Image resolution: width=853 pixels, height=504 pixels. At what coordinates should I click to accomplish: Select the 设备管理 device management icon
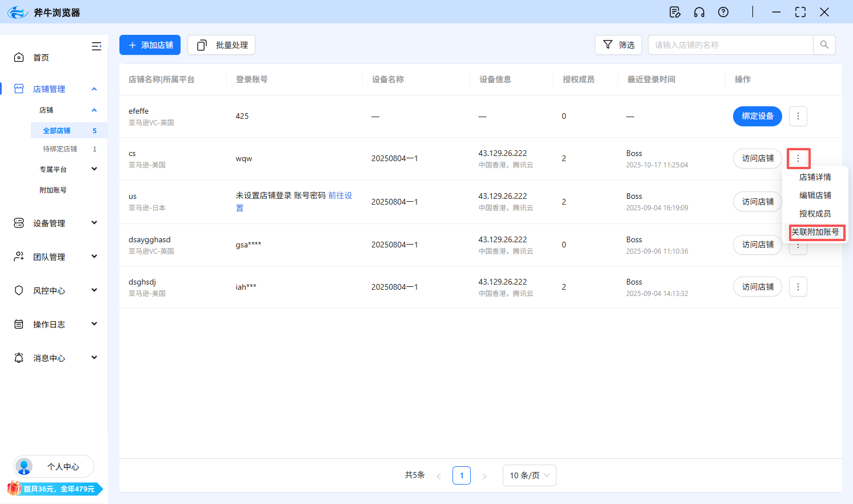click(x=18, y=223)
